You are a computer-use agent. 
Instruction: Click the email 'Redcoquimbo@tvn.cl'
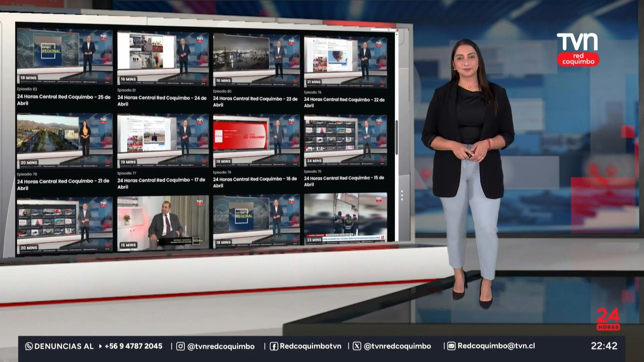pos(496,346)
